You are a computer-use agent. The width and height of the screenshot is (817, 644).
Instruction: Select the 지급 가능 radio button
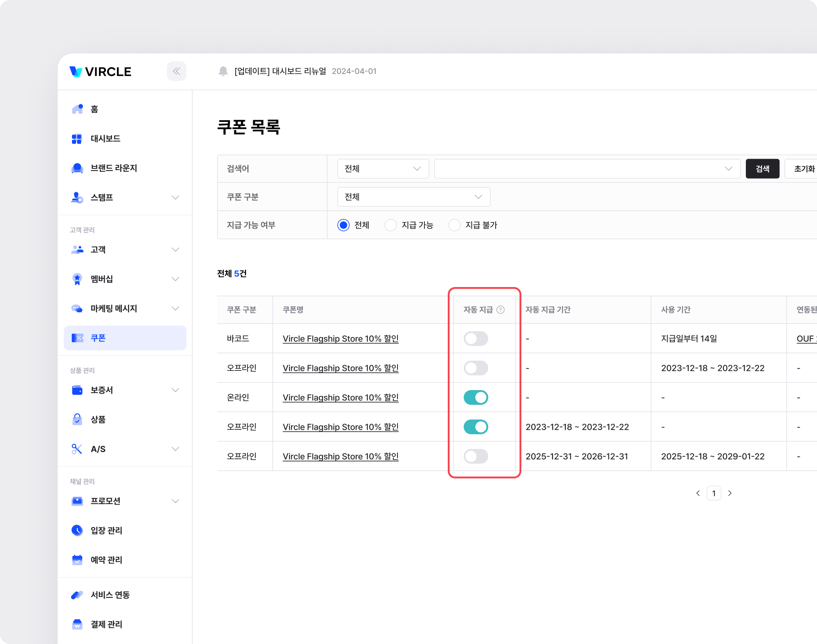point(391,225)
